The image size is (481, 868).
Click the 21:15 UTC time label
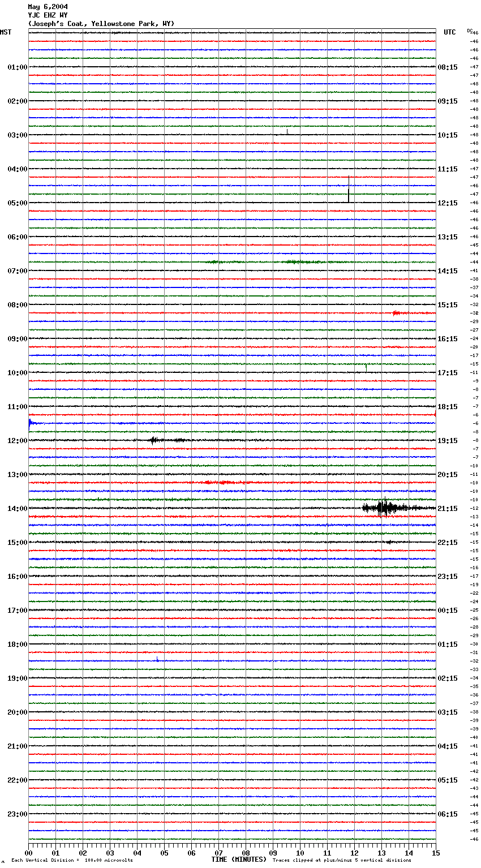(x=448, y=509)
